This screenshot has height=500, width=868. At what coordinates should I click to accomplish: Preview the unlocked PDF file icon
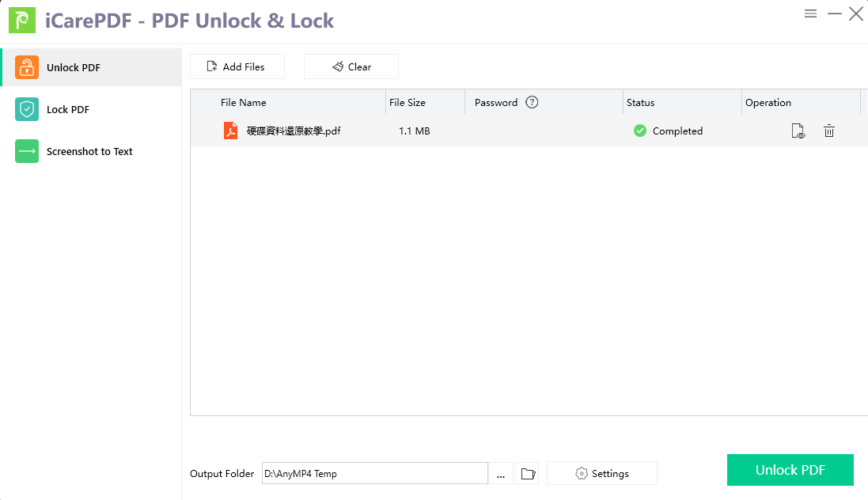798,131
